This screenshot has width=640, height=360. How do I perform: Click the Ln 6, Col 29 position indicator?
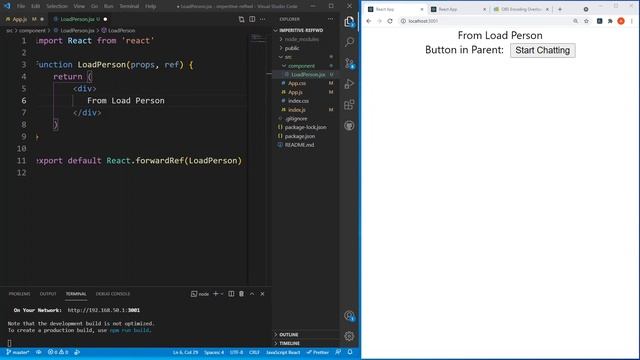click(x=185, y=352)
